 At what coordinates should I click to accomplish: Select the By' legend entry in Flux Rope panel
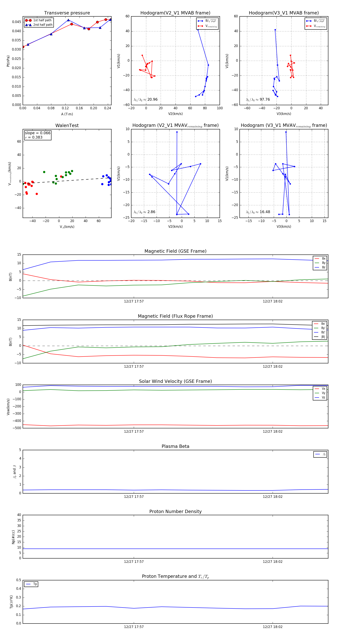(320, 328)
